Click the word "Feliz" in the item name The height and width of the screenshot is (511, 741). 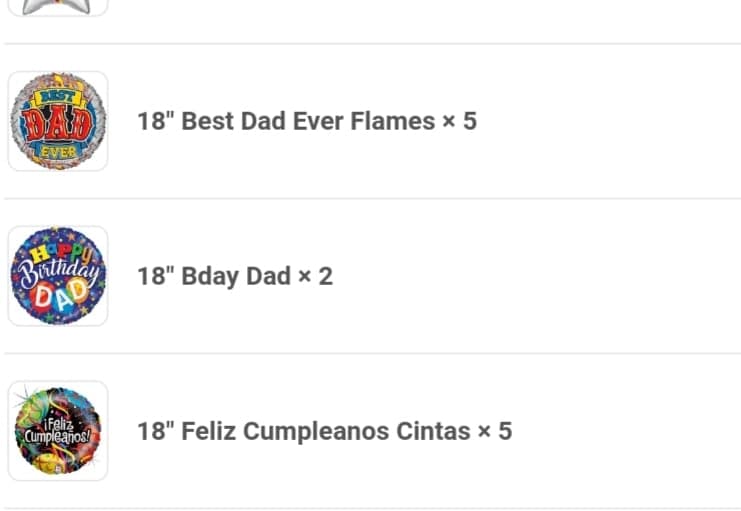point(209,432)
